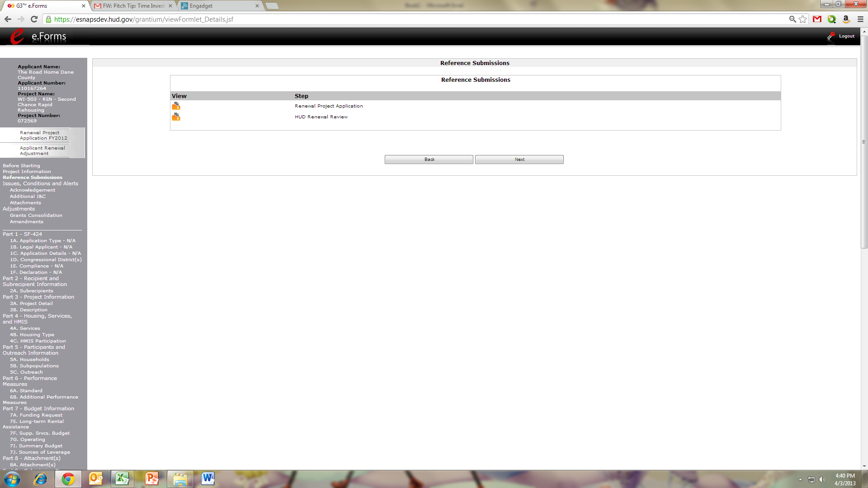Switch to the FW: Pitch Tip browser tab
Viewport: 868px width, 488px height.
pyautogui.click(x=133, y=6)
